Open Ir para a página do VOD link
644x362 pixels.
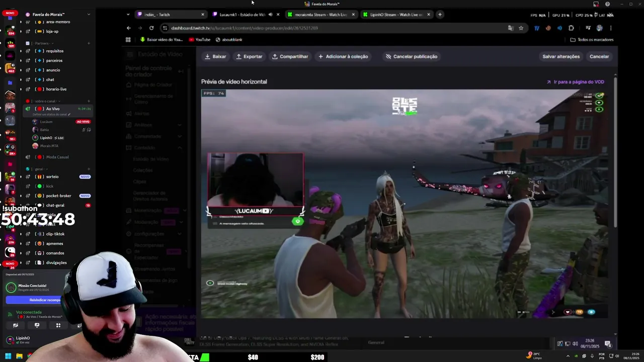pos(576,81)
